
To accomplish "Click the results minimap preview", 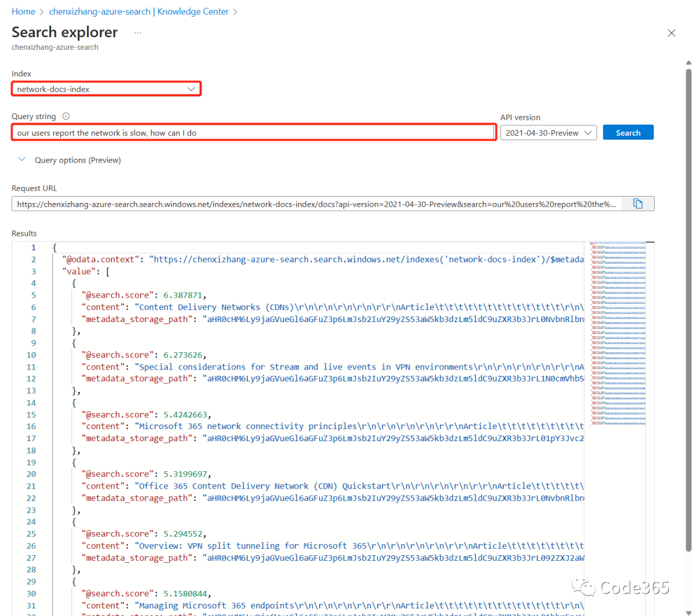I will (618, 333).
